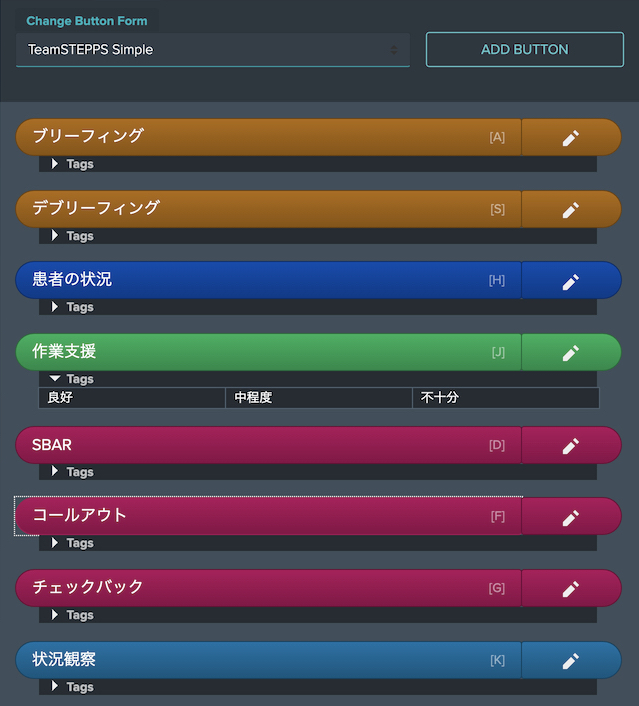Edit the ブリーフィング button via pencil icon
This screenshot has height=706, width=639.
[571, 138]
